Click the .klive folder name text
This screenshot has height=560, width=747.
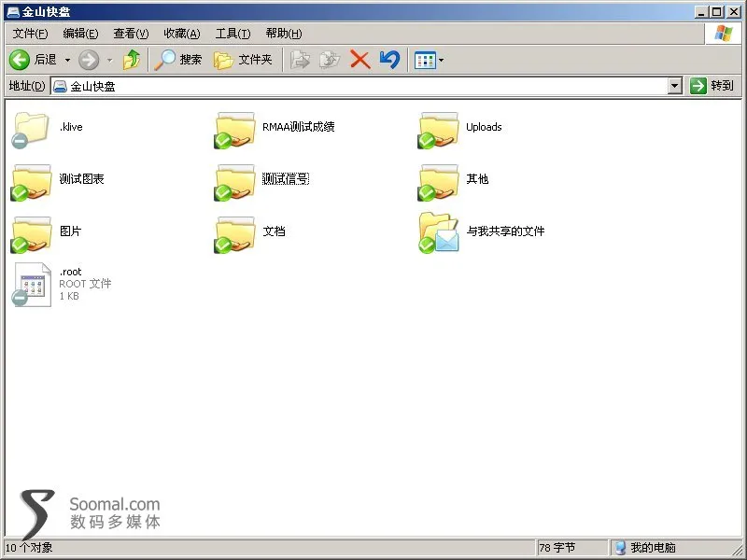pos(71,127)
